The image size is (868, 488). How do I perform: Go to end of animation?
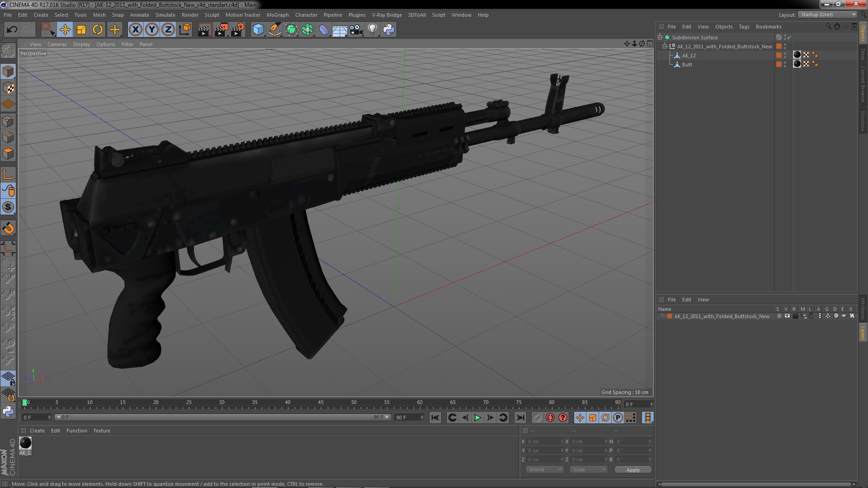point(520,418)
